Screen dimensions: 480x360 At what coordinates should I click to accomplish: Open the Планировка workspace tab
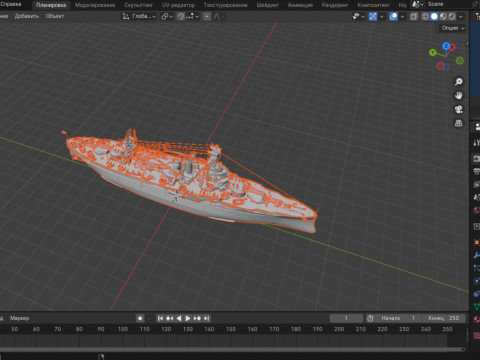[x=51, y=5]
